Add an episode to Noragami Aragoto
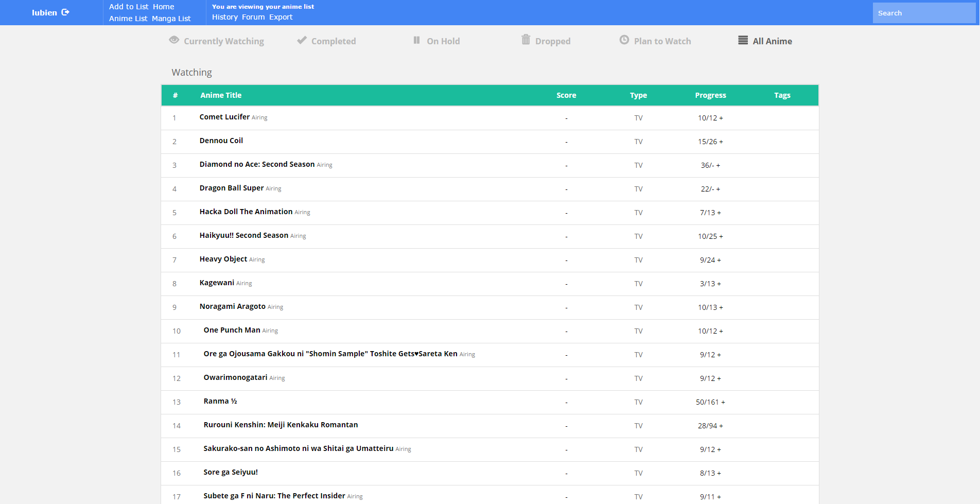The height and width of the screenshot is (504, 980). click(721, 307)
